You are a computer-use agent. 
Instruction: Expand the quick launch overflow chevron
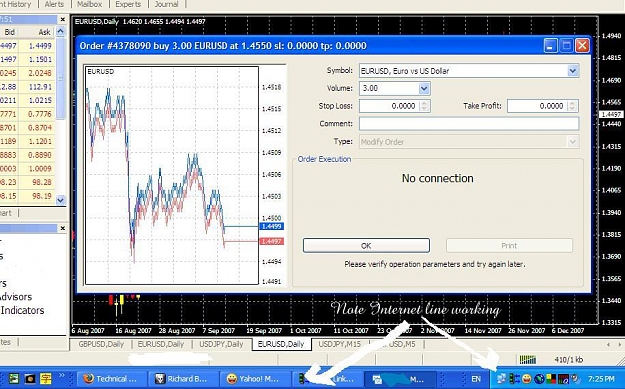(x=62, y=375)
